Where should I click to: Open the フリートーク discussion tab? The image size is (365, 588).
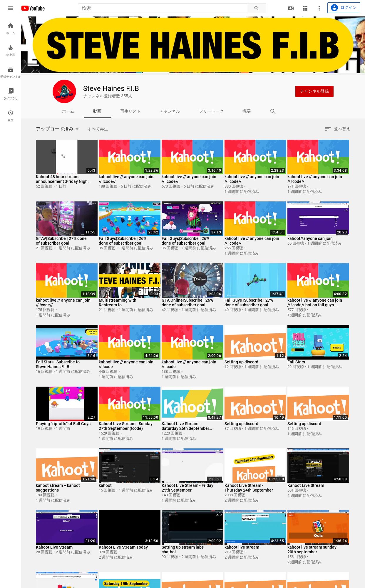click(x=211, y=111)
